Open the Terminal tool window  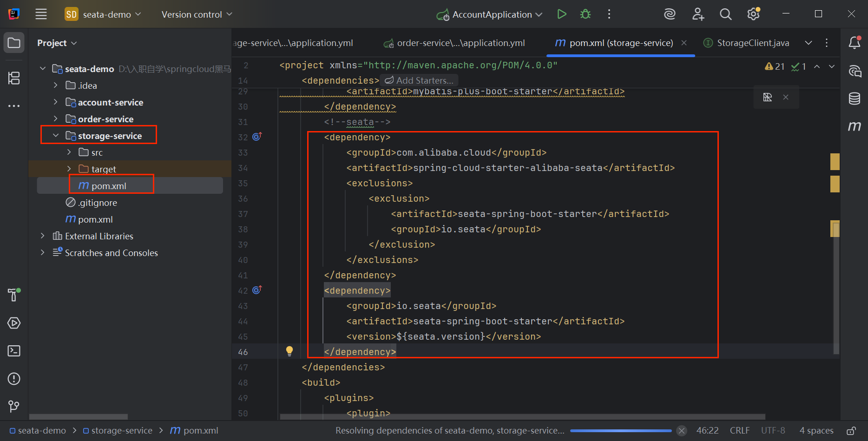(14, 351)
